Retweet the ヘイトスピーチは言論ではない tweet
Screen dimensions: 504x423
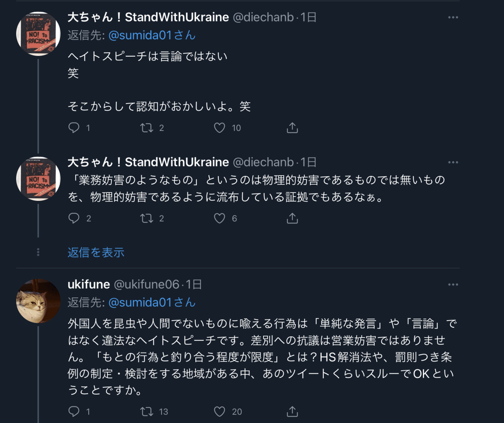147,128
